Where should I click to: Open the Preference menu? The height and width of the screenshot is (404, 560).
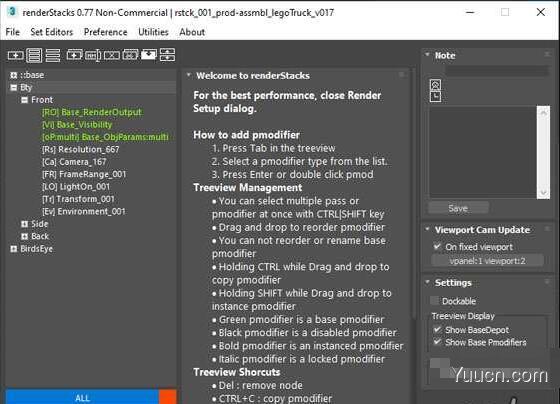105,32
